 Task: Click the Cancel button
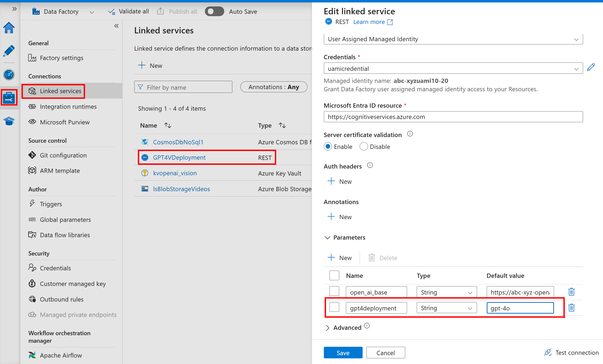(x=385, y=353)
